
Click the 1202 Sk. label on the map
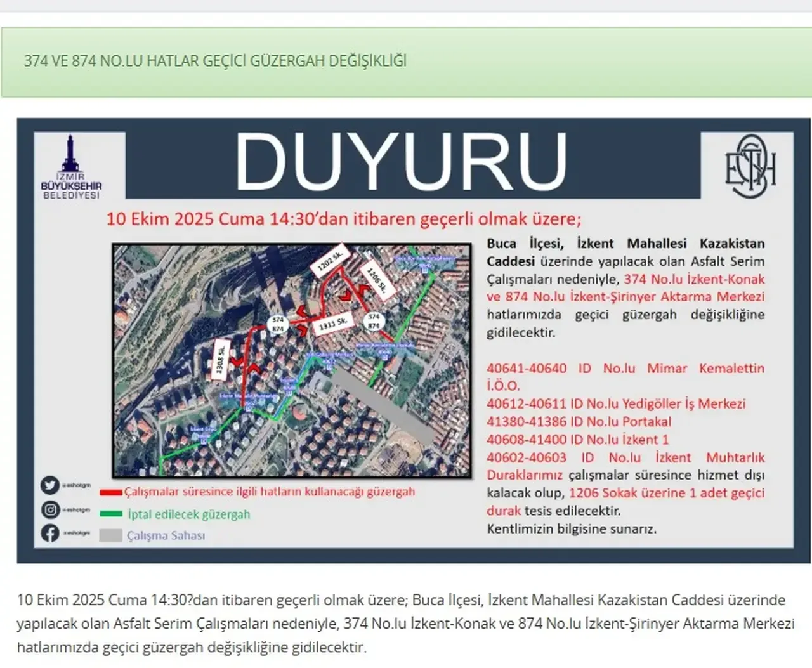[330, 260]
